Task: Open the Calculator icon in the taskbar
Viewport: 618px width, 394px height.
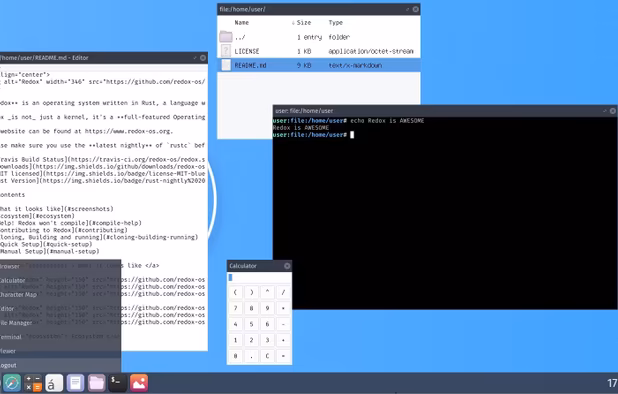Action: 33,383
